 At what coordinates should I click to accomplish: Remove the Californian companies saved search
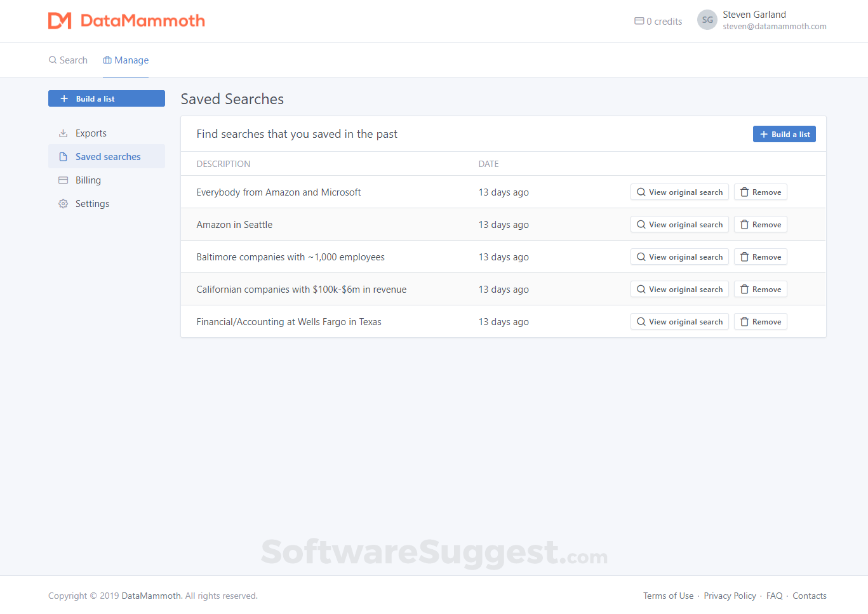760,290
